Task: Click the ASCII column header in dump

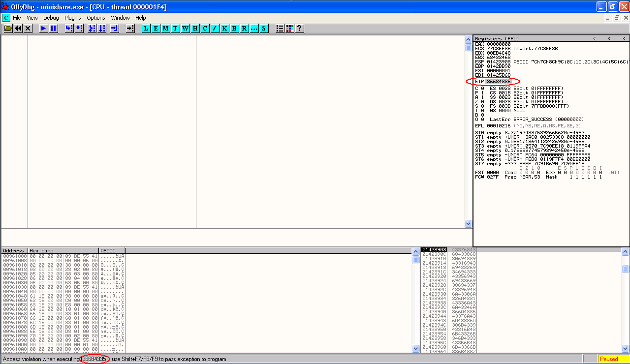Action: point(112,250)
